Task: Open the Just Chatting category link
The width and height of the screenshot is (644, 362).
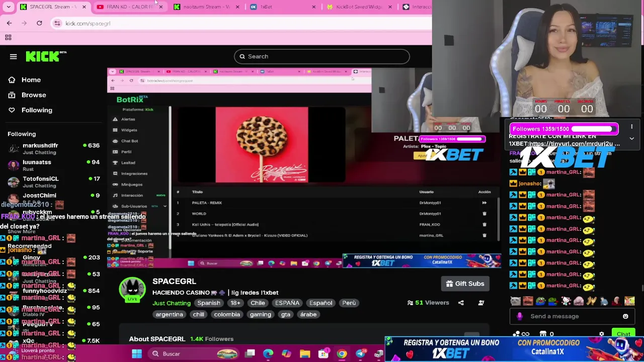Action: tap(172, 303)
